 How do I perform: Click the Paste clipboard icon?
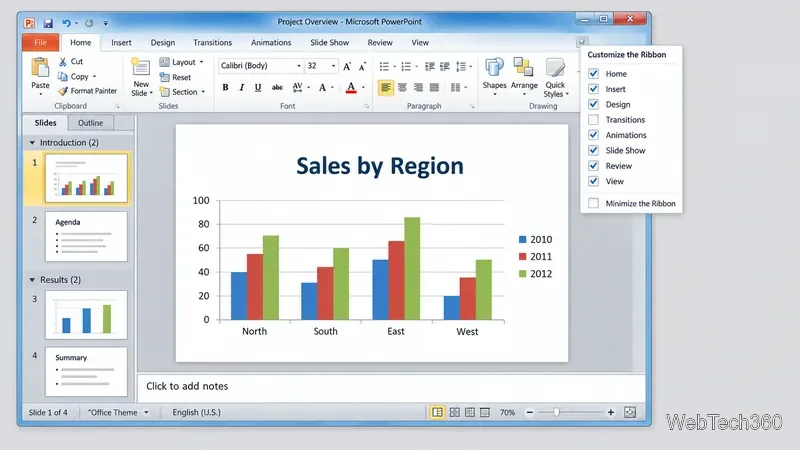(x=40, y=68)
